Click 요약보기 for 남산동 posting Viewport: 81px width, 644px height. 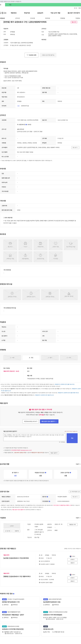pos(72,560)
